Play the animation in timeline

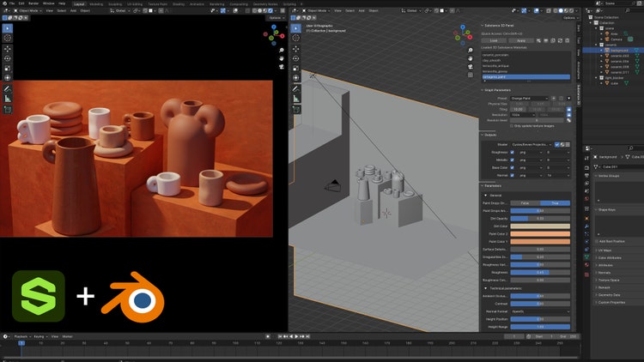(296, 336)
